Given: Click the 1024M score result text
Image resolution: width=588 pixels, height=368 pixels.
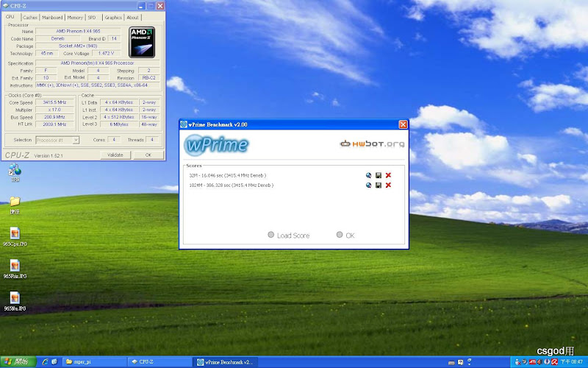Looking at the screenshot, I should pos(232,185).
